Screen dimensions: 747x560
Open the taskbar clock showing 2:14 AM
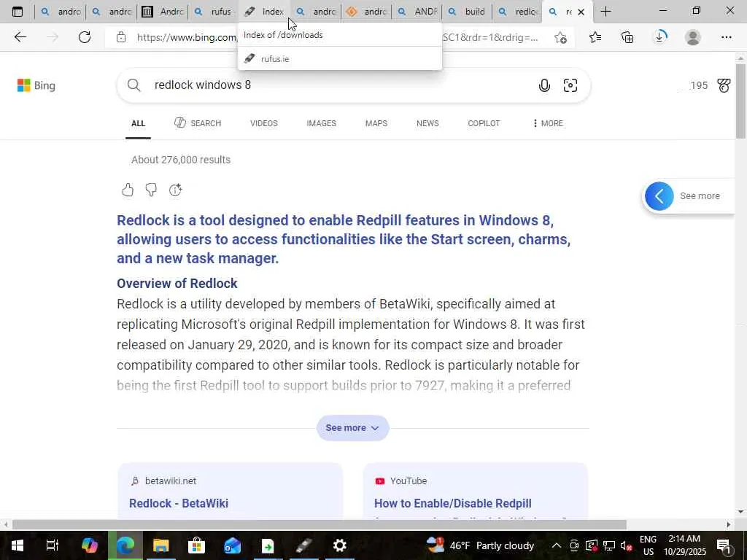coord(684,545)
